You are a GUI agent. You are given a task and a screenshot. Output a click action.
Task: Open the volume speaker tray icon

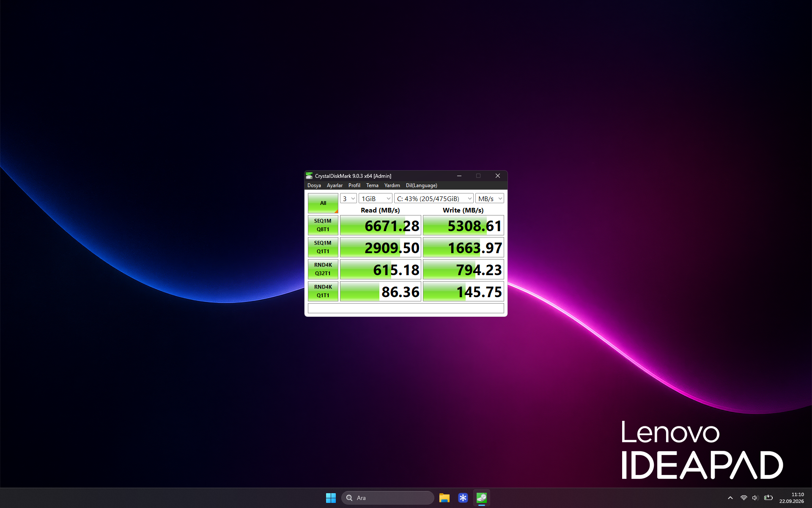(755, 498)
